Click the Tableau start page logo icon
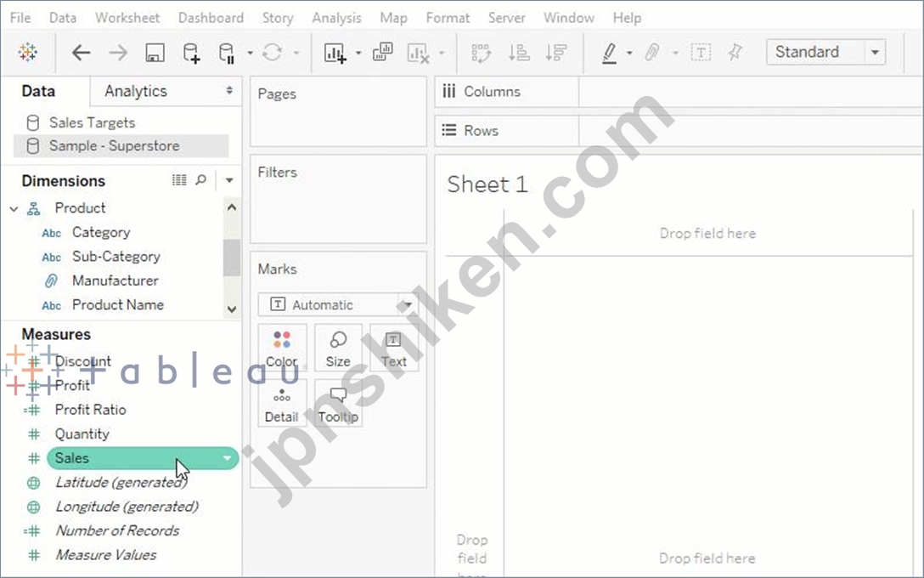 click(28, 53)
